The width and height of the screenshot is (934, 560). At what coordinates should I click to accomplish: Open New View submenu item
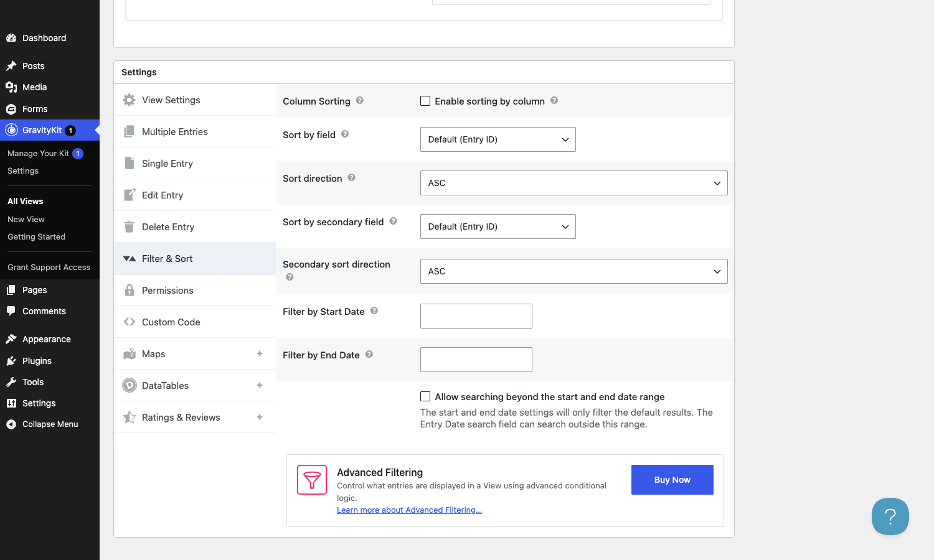[26, 220]
